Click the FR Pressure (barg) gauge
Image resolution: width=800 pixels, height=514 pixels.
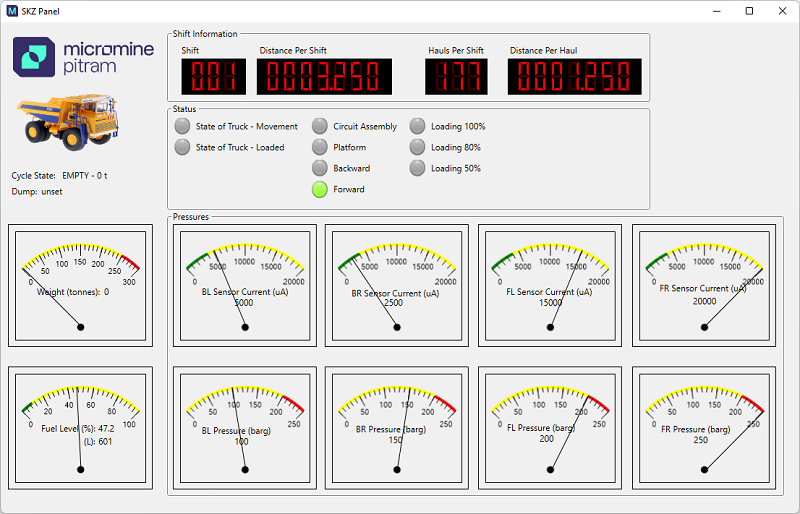click(x=704, y=428)
